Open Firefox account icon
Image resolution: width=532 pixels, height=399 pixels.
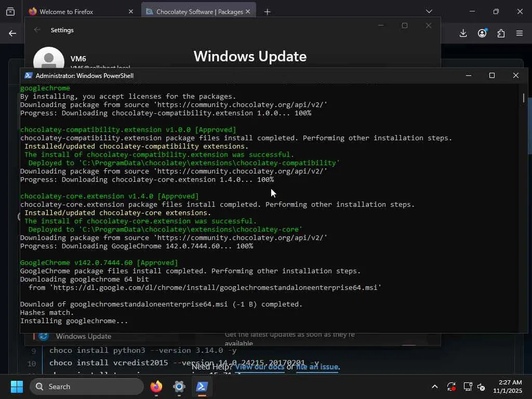[x=482, y=33]
